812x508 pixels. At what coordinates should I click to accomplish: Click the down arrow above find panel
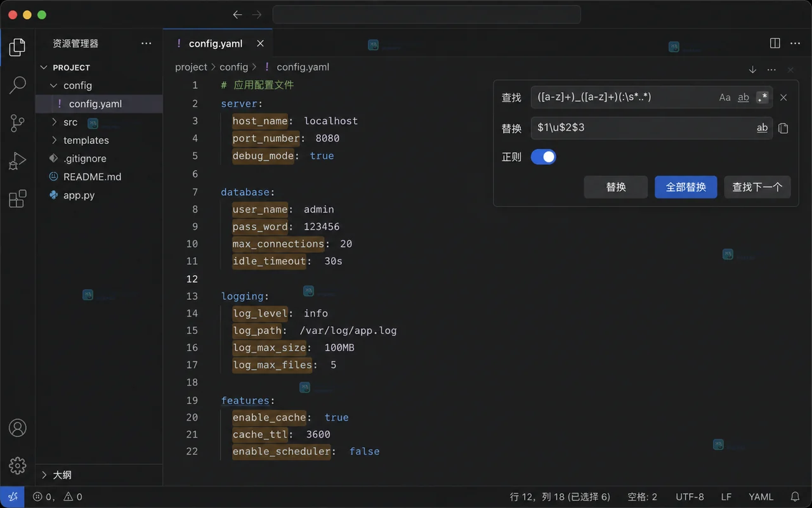tap(752, 70)
